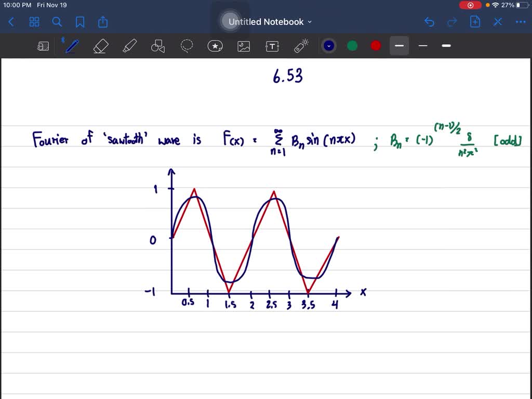Expand the blue pen color options
Image resolution: width=532 pixels, height=399 pixels.
329,46
